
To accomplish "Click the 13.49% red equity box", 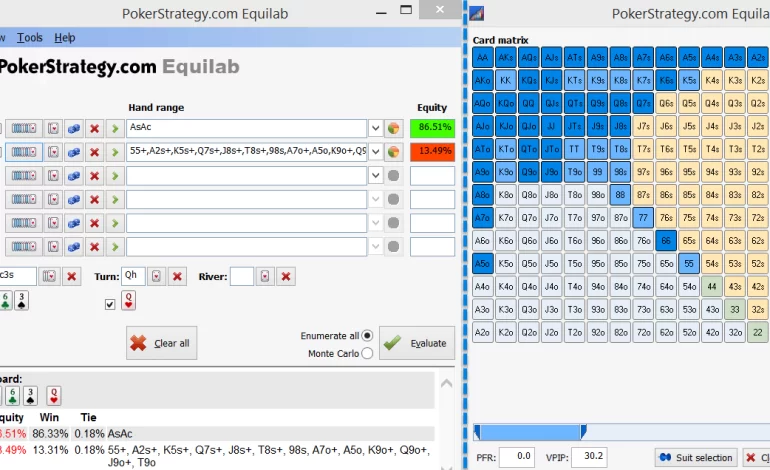I will [x=432, y=152].
